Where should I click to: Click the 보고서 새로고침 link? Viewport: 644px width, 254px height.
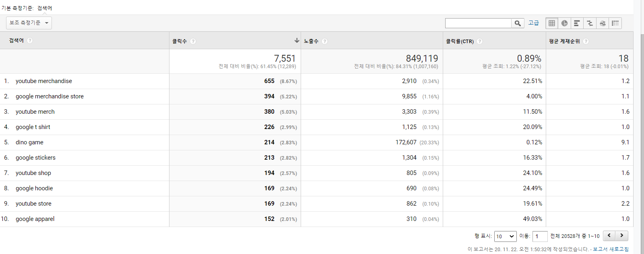coord(611,249)
